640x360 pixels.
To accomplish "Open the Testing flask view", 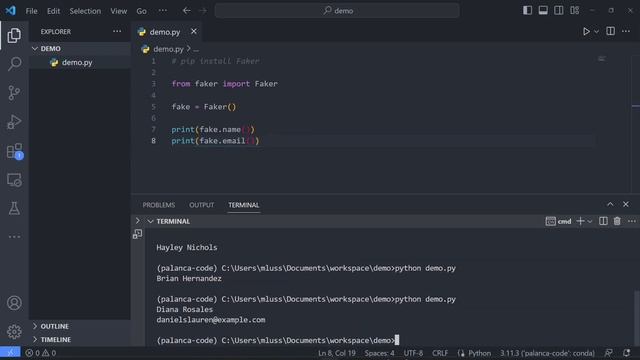I will pyautogui.click(x=14, y=208).
